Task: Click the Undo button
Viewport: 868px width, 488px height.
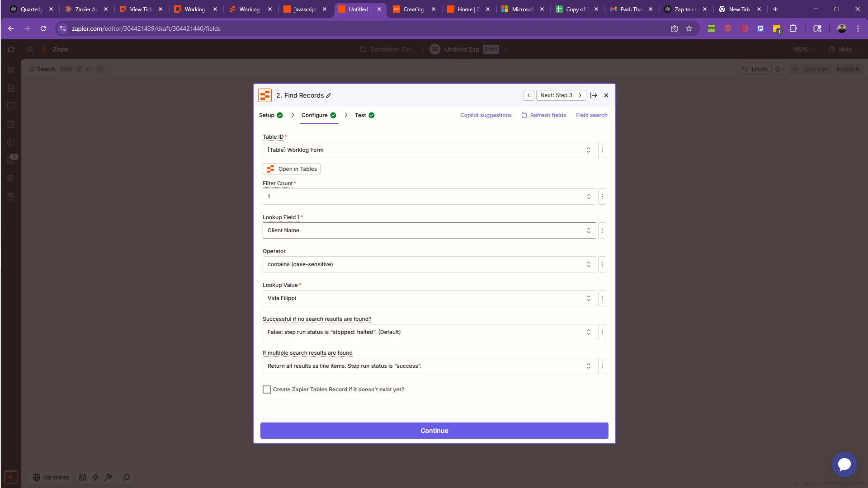Action: pos(755,69)
